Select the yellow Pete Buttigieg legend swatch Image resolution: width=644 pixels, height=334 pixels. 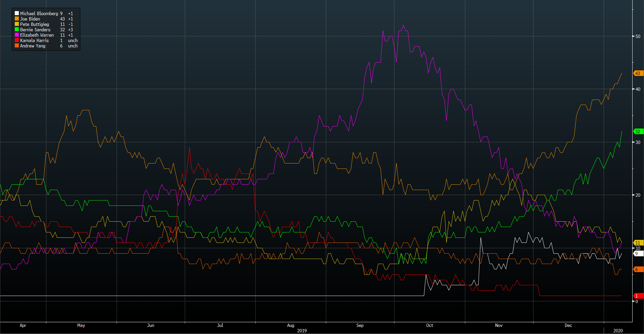pos(17,24)
